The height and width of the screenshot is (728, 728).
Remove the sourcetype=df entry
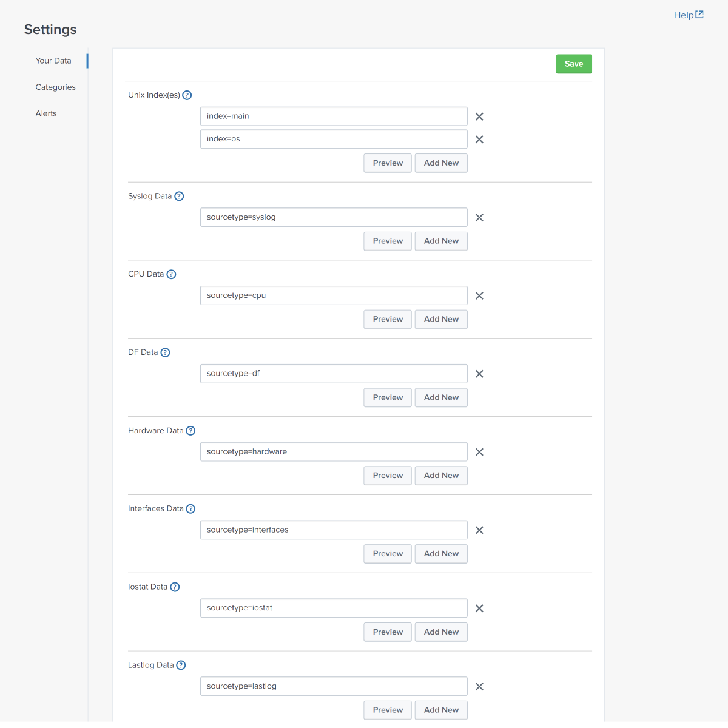point(479,374)
